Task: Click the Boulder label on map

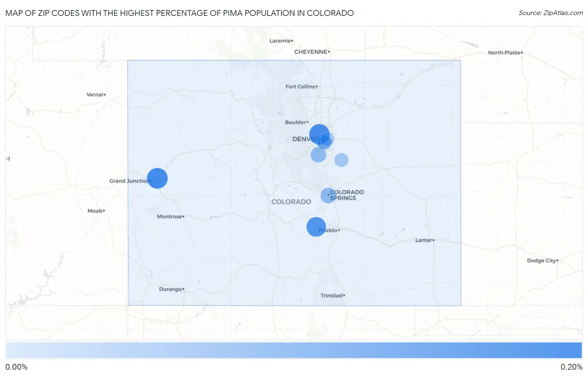Action: click(296, 122)
